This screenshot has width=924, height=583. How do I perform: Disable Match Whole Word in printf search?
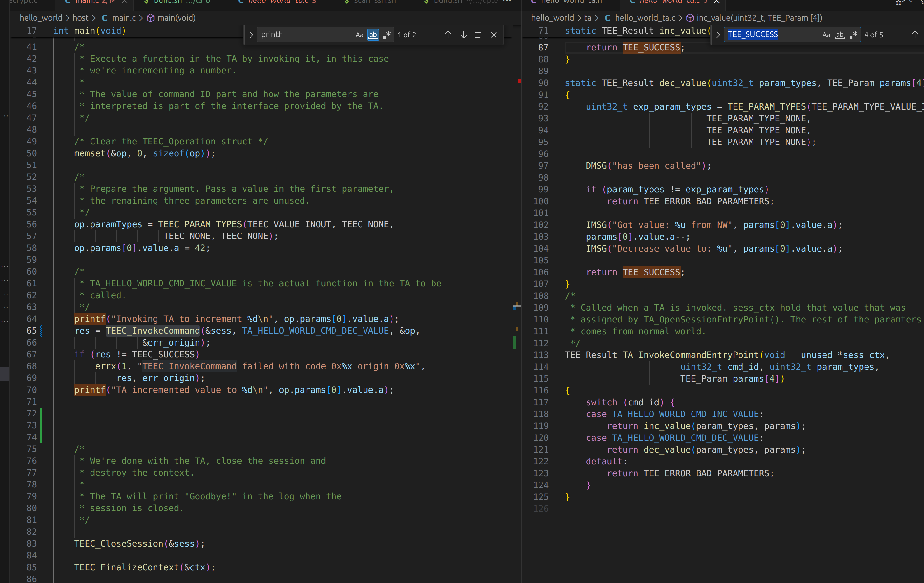point(373,35)
